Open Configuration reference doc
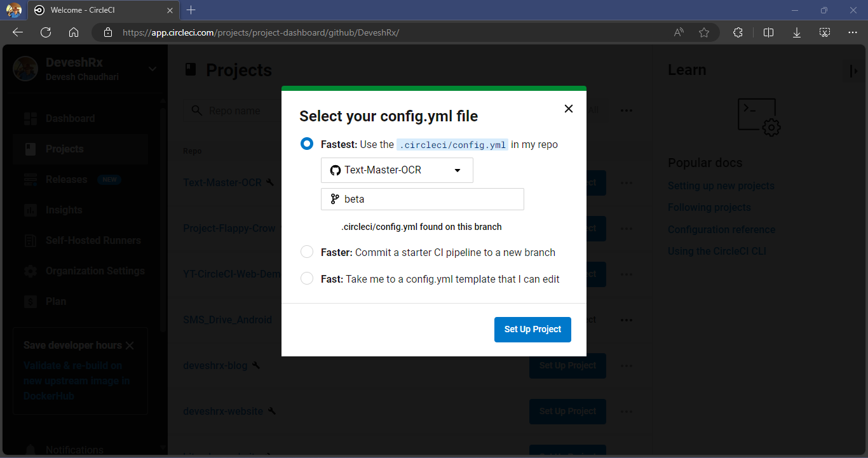 pyautogui.click(x=722, y=229)
